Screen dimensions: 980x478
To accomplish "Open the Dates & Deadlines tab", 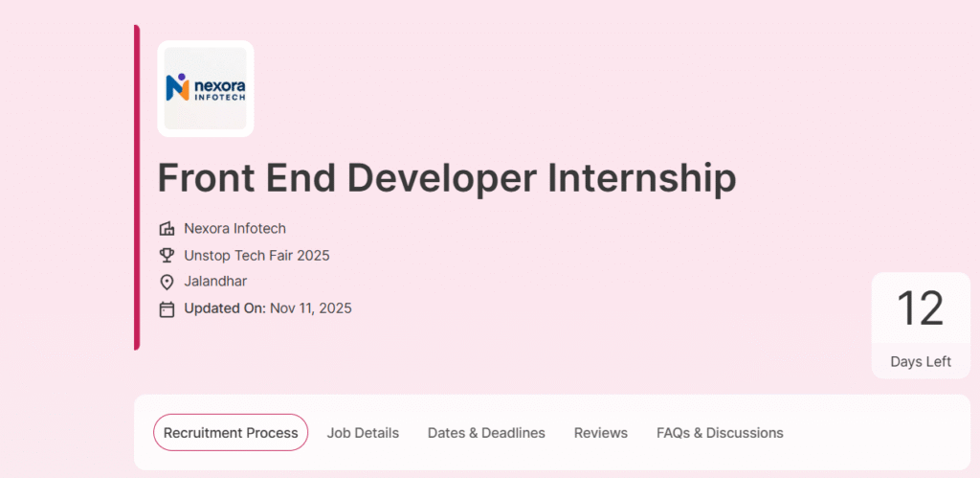I will (x=486, y=433).
